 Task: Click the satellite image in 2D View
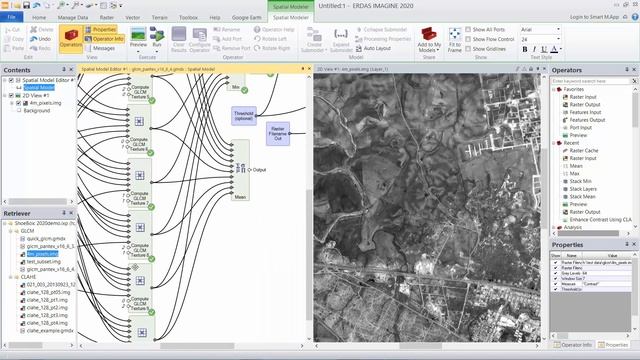coord(427,207)
